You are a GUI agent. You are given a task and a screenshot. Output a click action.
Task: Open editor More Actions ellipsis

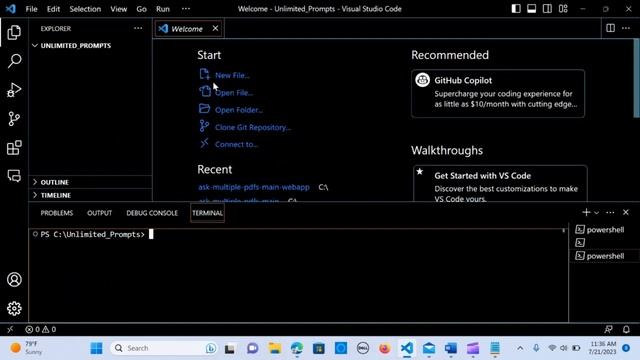click(x=626, y=28)
